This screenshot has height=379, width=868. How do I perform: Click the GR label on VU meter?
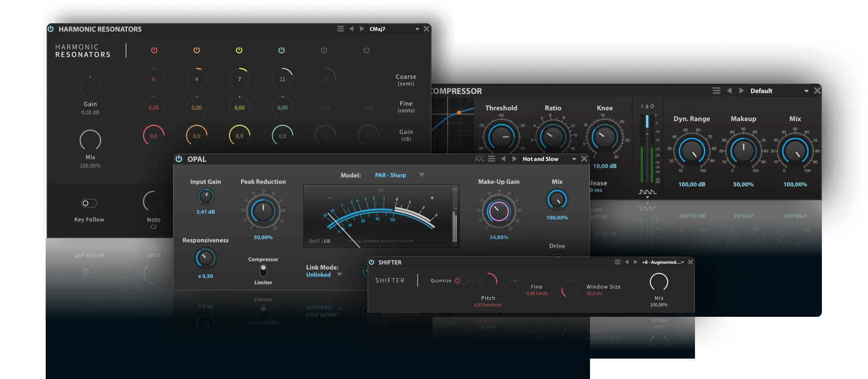(x=327, y=241)
